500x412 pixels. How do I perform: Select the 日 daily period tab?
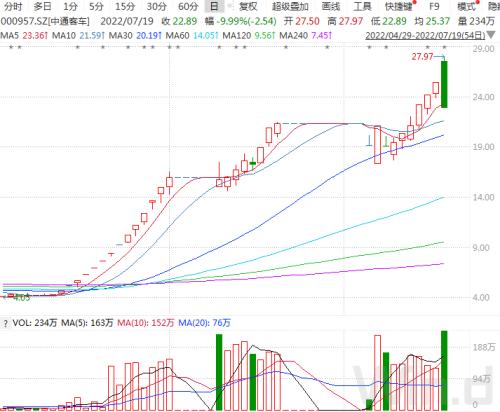(x=214, y=6)
